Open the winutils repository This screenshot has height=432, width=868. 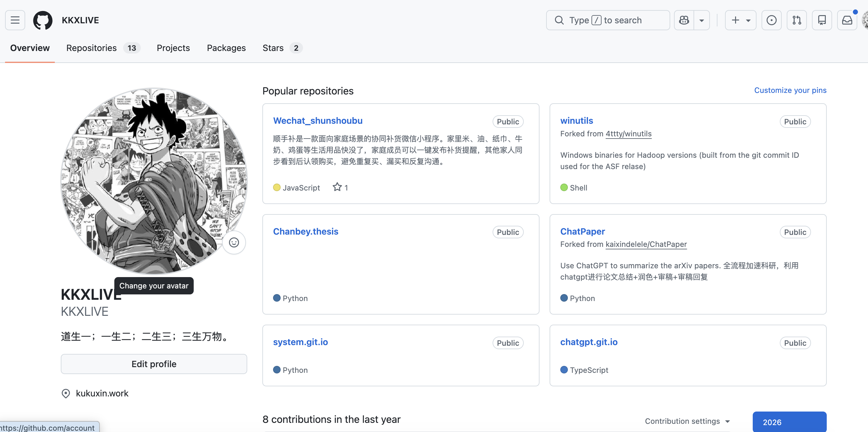coord(577,121)
